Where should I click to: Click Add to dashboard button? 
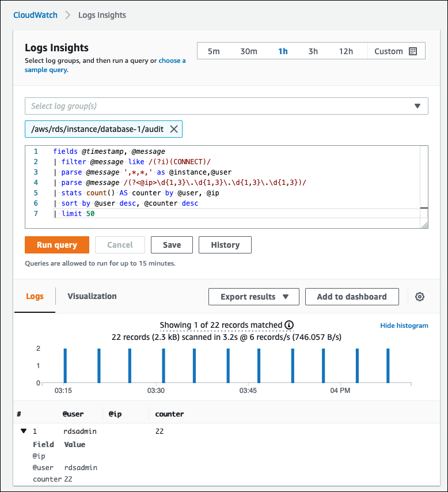(x=352, y=297)
